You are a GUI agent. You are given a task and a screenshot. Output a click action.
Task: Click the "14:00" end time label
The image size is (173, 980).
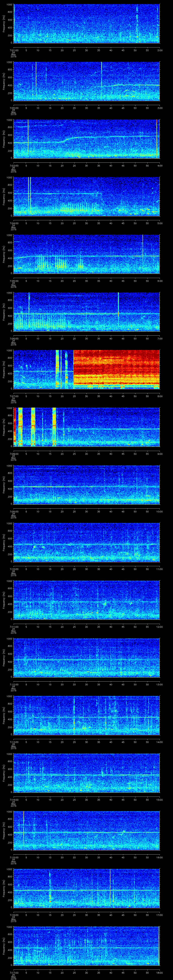[x=159, y=742]
